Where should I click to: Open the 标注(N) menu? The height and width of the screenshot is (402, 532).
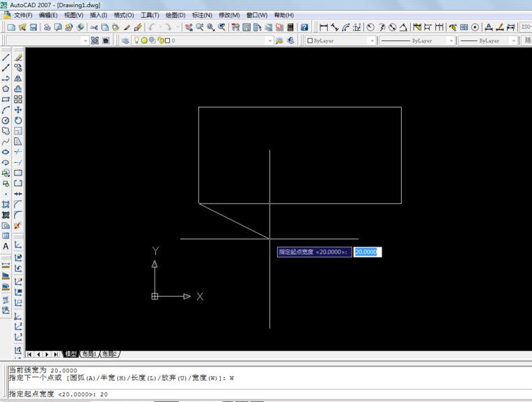202,15
